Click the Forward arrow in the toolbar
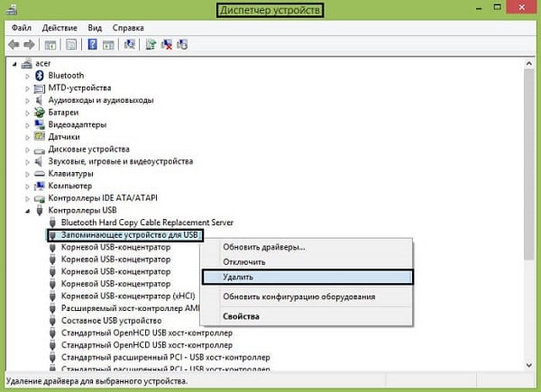 (x=30, y=43)
